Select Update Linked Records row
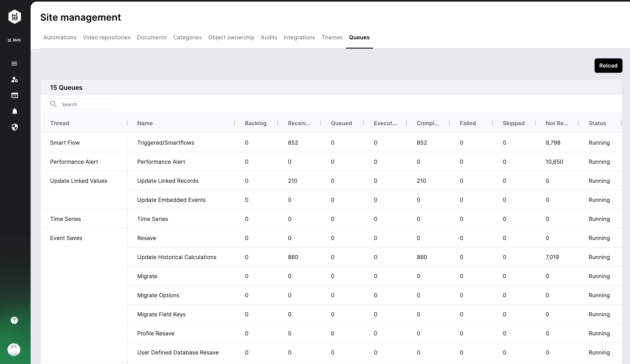The height and width of the screenshot is (364, 630). [375, 181]
